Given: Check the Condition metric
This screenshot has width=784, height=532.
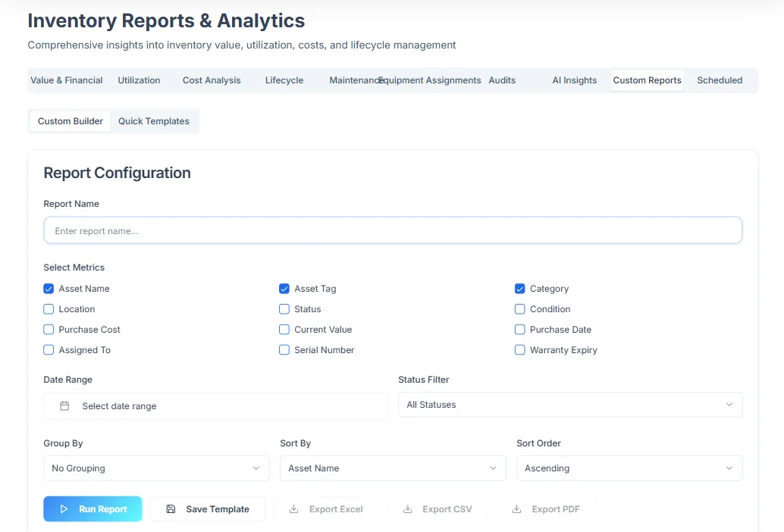Looking at the screenshot, I should (520, 309).
